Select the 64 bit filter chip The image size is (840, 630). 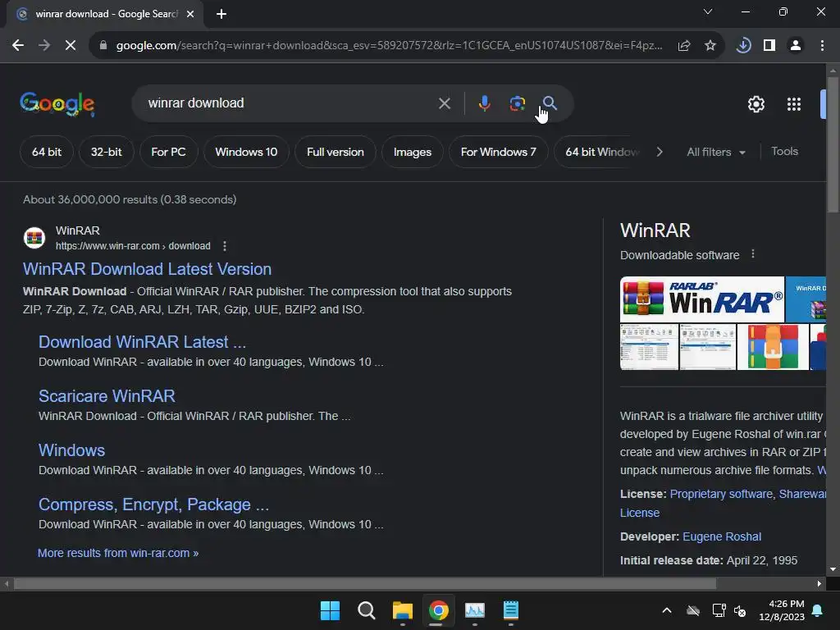tap(47, 152)
